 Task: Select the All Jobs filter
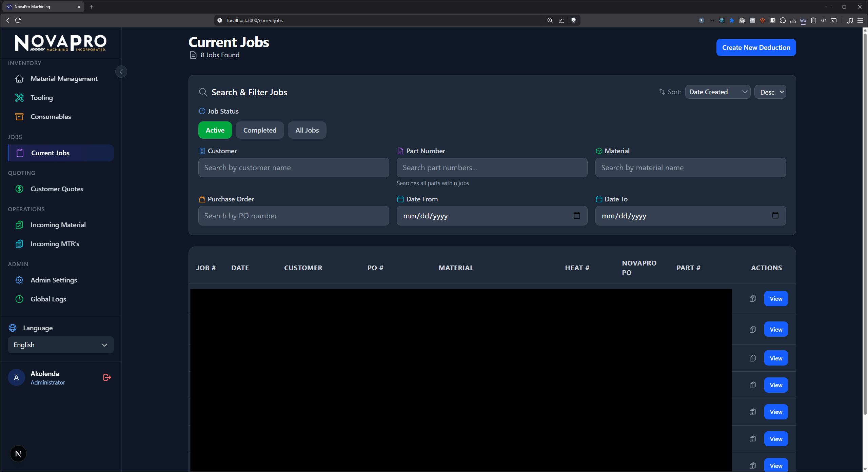(x=307, y=130)
